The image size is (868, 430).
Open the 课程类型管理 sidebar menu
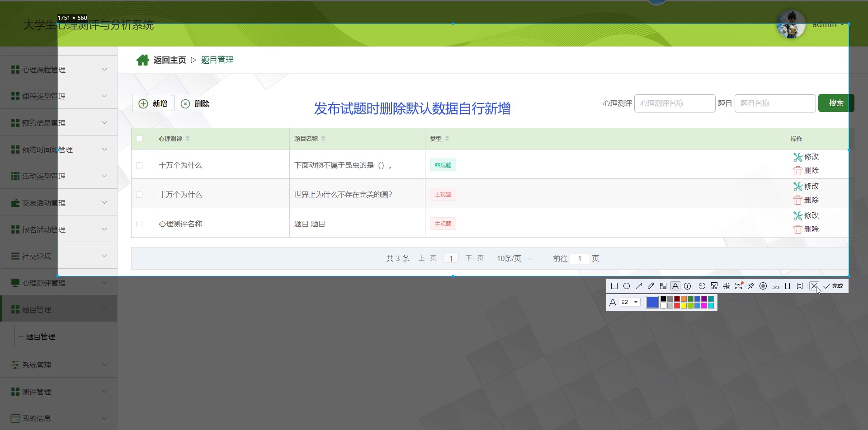pyautogui.click(x=59, y=96)
